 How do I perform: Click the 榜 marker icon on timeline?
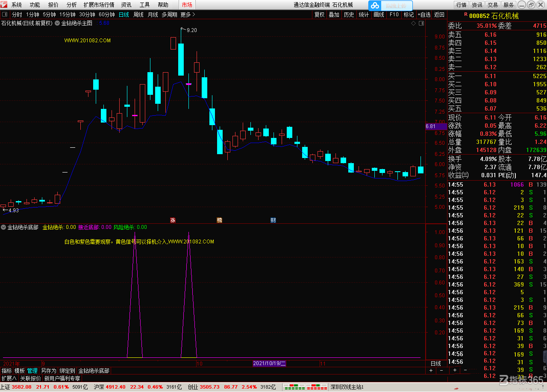click(x=219, y=220)
